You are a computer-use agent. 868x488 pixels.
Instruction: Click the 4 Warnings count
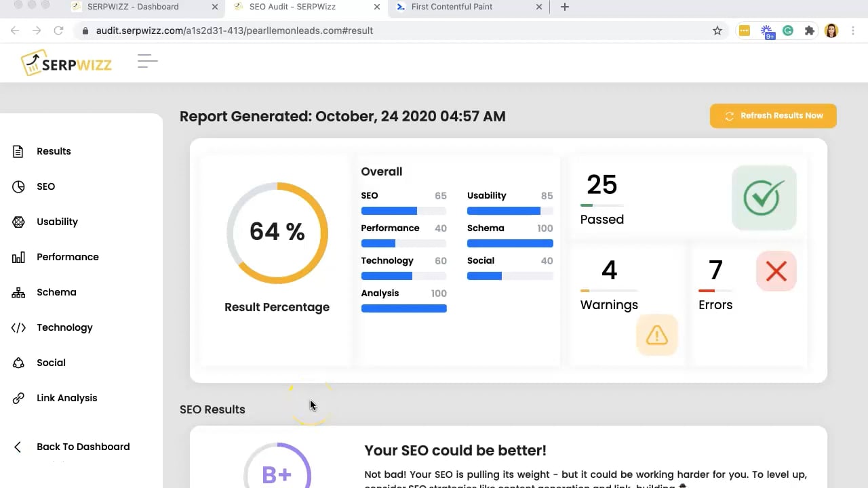coord(609,270)
